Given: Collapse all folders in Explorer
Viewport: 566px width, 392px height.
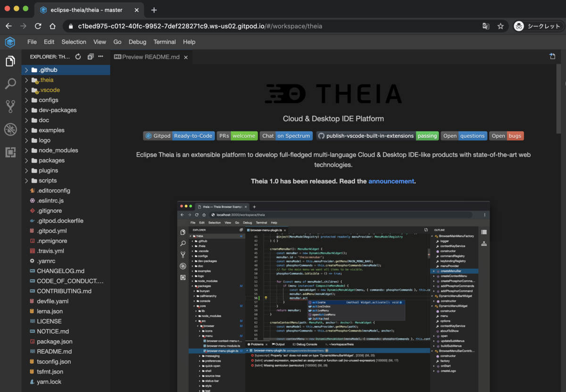Looking at the screenshot, I should pos(91,57).
